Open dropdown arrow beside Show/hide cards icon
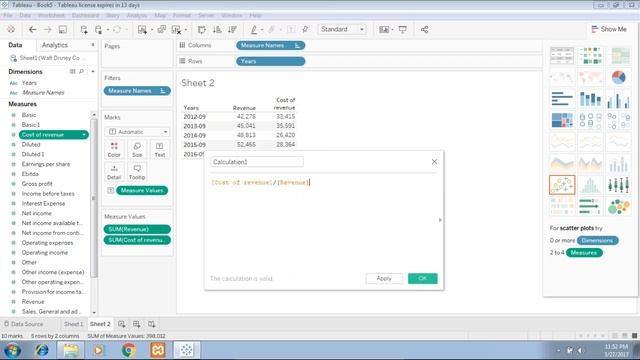 click(392, 29)
